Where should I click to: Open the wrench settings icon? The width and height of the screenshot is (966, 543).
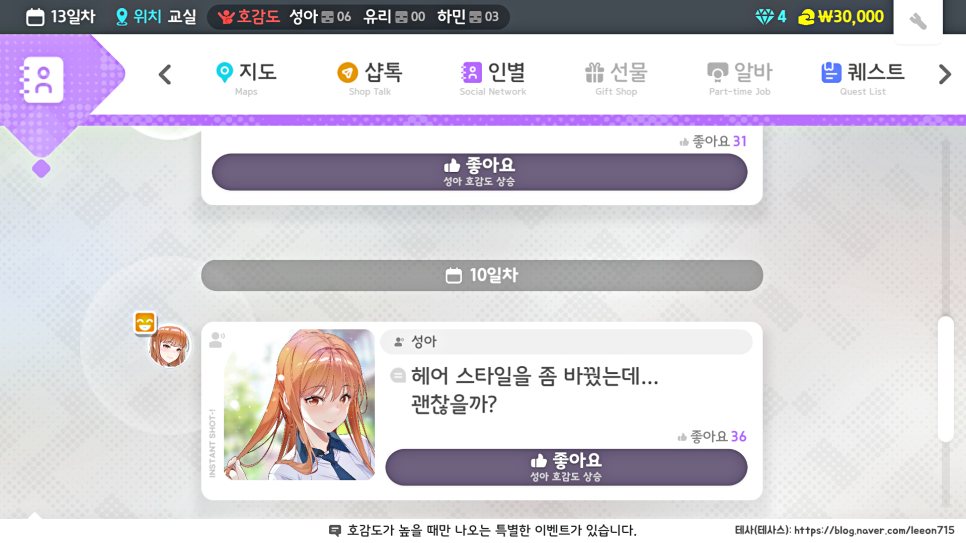(x=918, y=20)
